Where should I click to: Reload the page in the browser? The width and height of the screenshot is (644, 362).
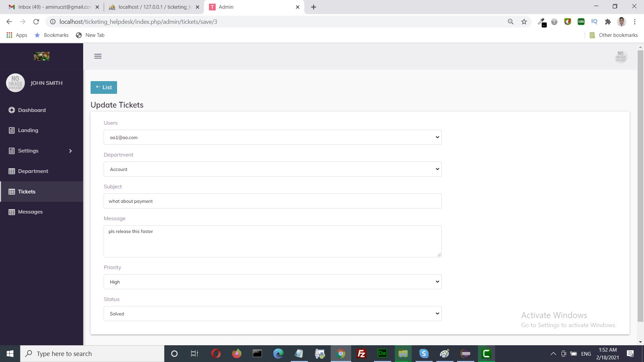(36, 22)
